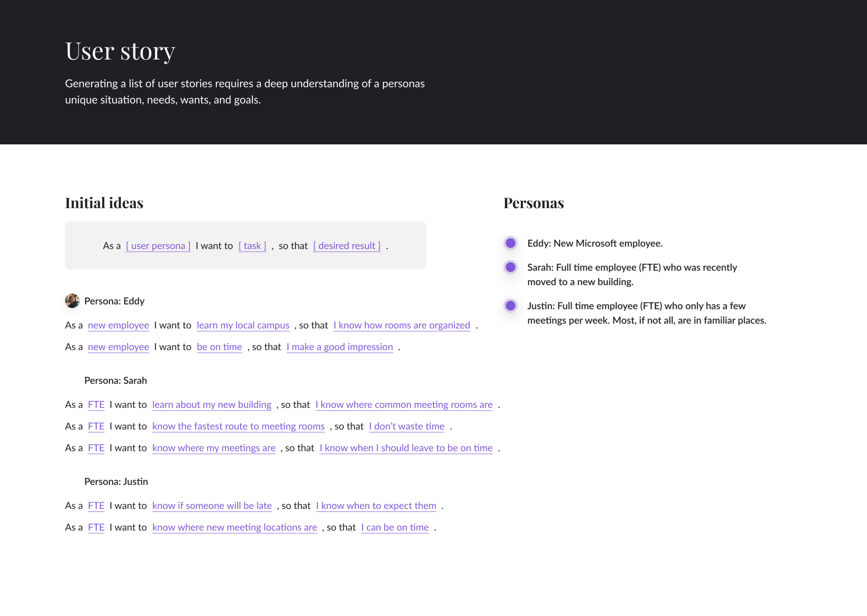This screenshot has width=867, height=616.
Task: Open 'I know how rooms are organized' link
Action: coord(402,325)
